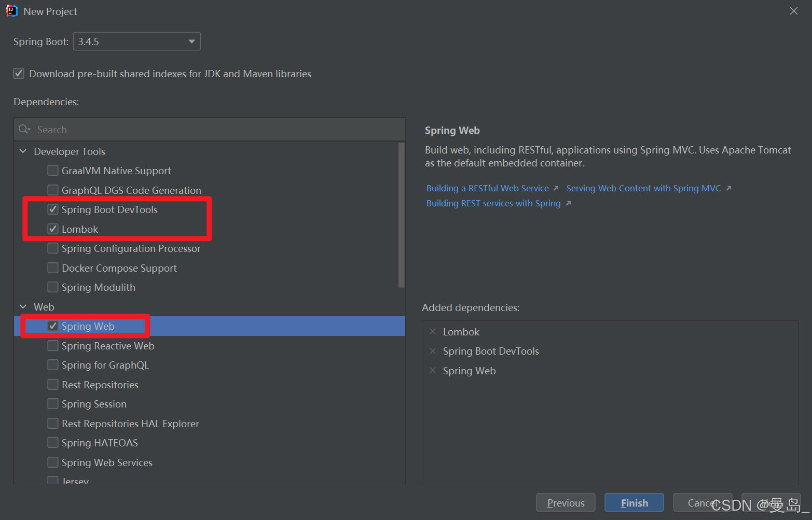This screenshot has height=520, width=812.
Task: Check Spring HATEOAS
Action: (x=53, y=443)
